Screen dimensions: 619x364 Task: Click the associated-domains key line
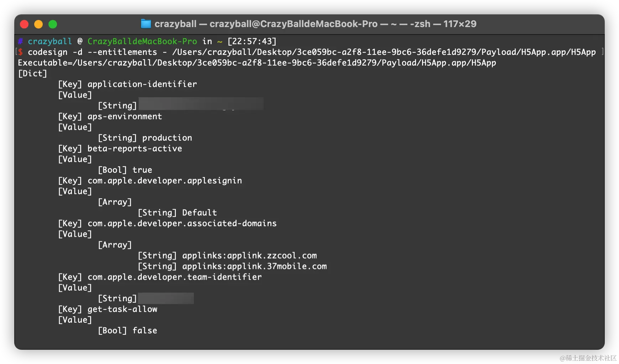(x=167, y=223)
